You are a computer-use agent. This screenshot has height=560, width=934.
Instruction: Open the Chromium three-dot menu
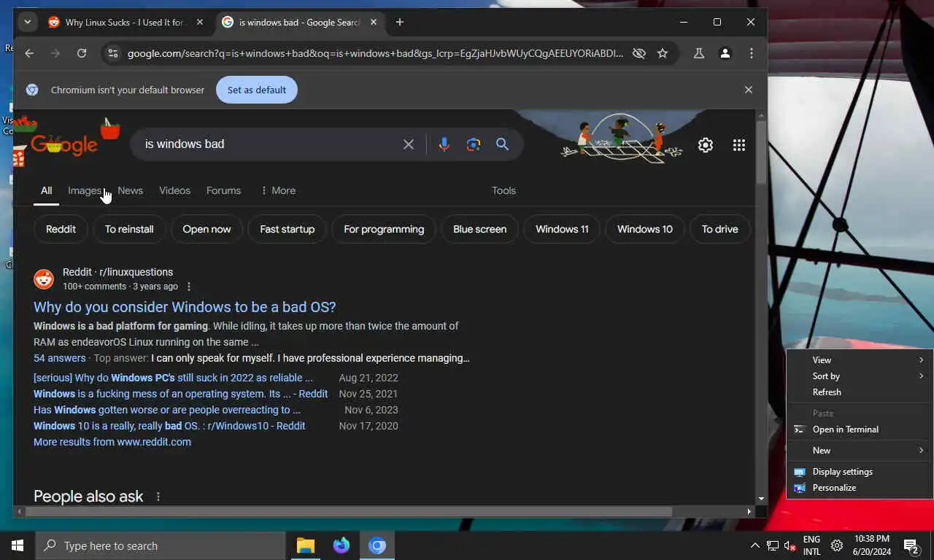point(752,53)
